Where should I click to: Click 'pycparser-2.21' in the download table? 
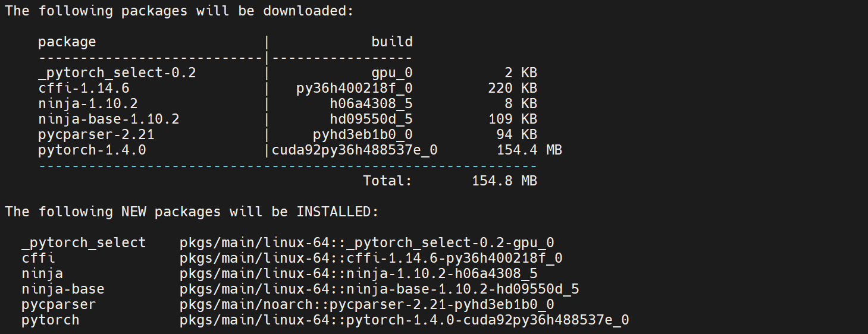[96, 134]
